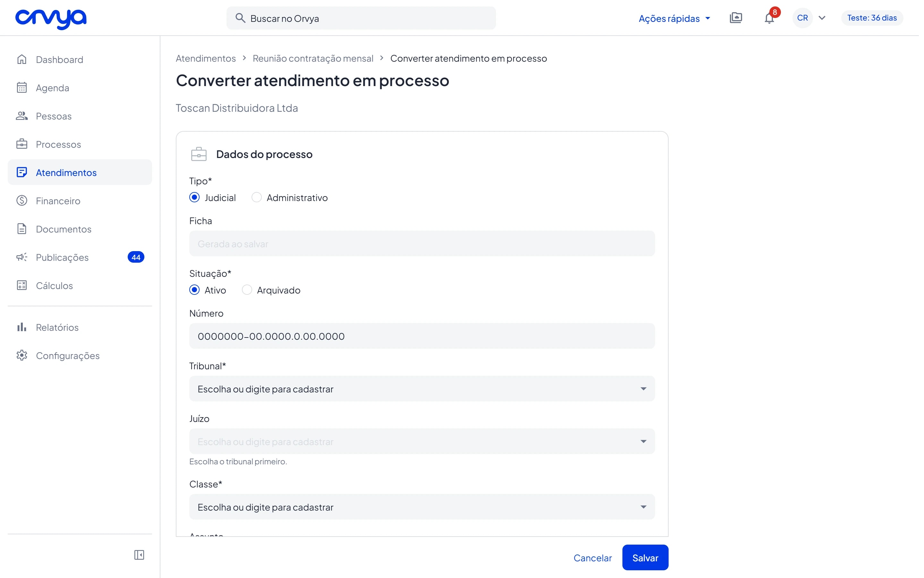Click the search magnifier icon
The width and height of the screenshot is (924, 578).
click(x=240, y=18)
